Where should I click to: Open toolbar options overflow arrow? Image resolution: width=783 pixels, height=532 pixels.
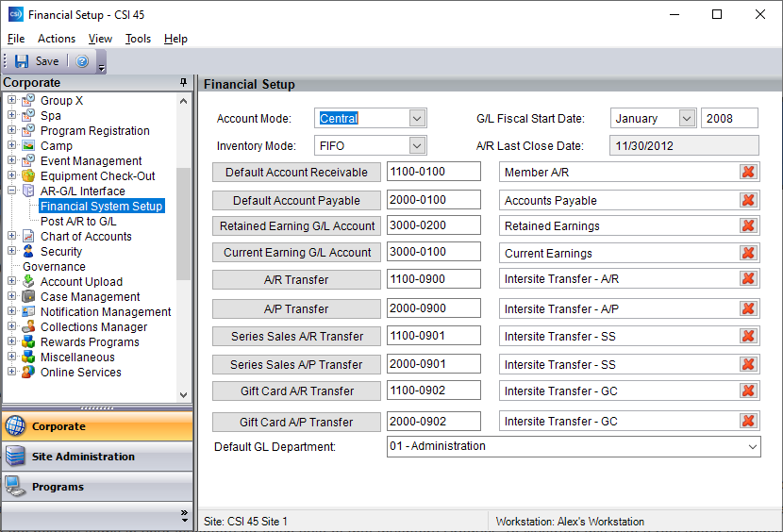(101, 67)
